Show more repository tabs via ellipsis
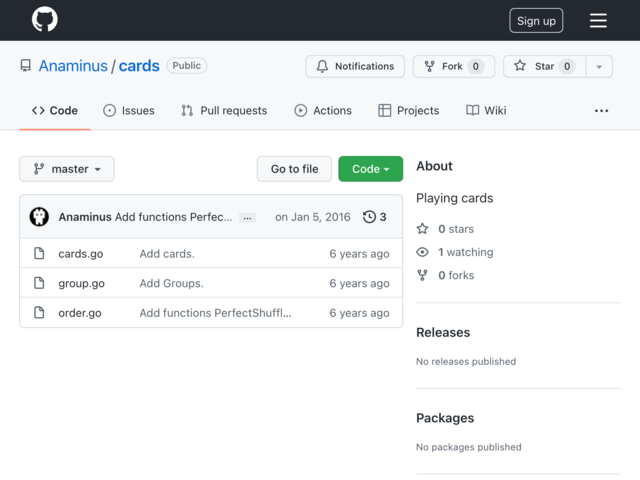The image size is (640, 480). (601, 111)
